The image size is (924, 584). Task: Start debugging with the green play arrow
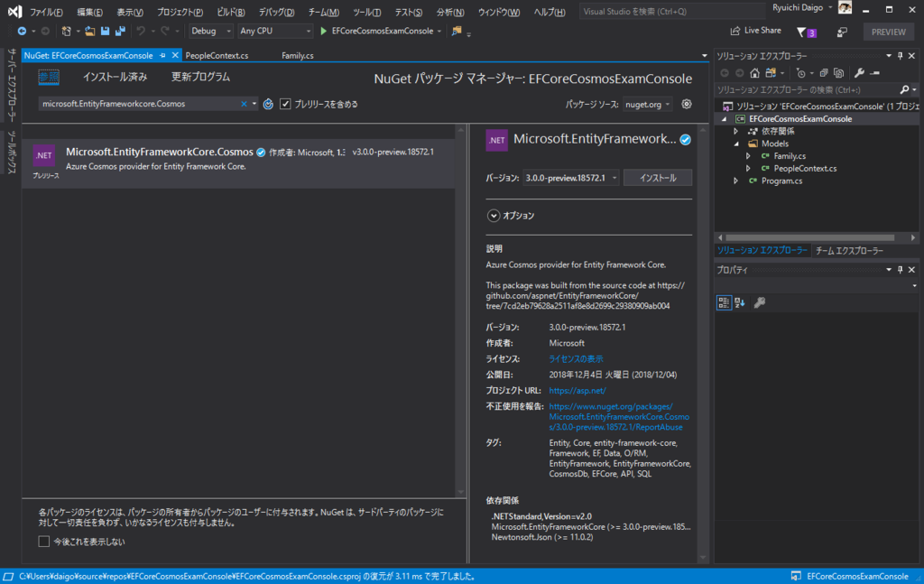[x=324, y=32]
